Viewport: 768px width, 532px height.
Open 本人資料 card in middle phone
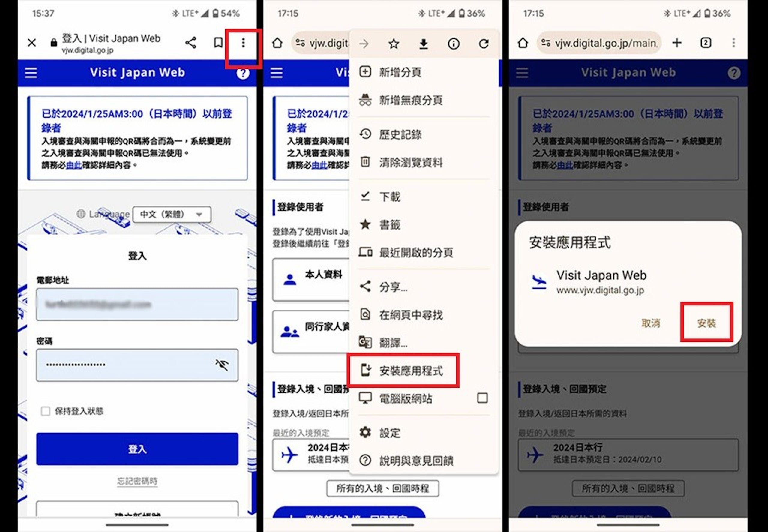click(311, 280)
